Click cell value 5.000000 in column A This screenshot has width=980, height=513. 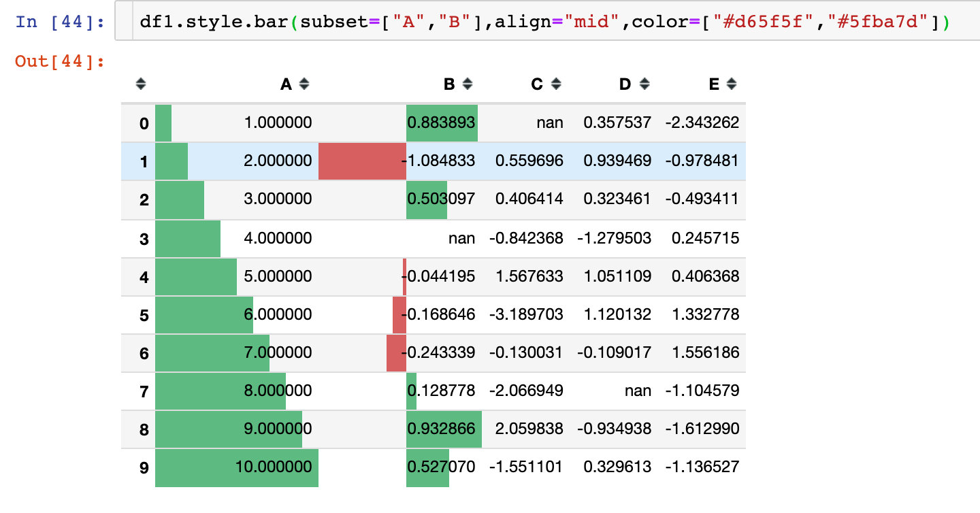point(278,276)
